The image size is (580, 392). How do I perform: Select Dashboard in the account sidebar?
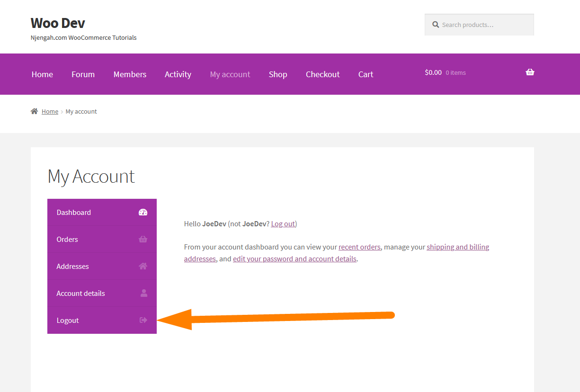102,212
